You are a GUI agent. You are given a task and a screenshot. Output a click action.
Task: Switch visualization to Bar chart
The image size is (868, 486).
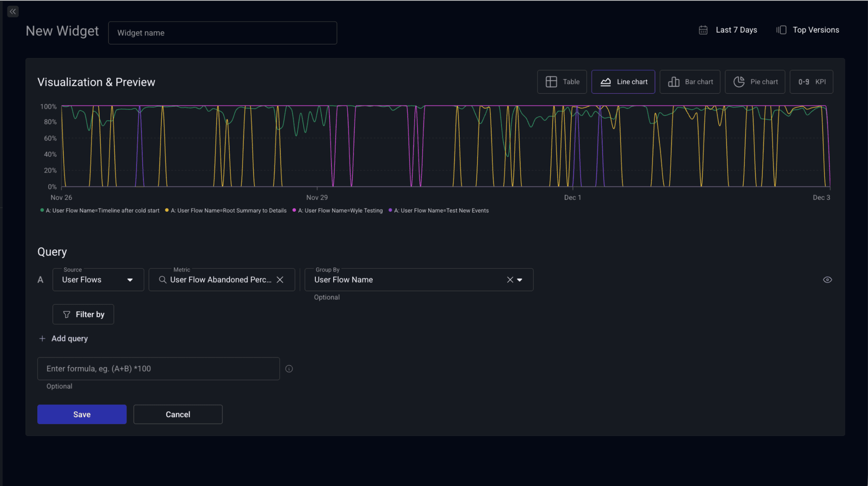pyautogui.click(x=690, y=82)
